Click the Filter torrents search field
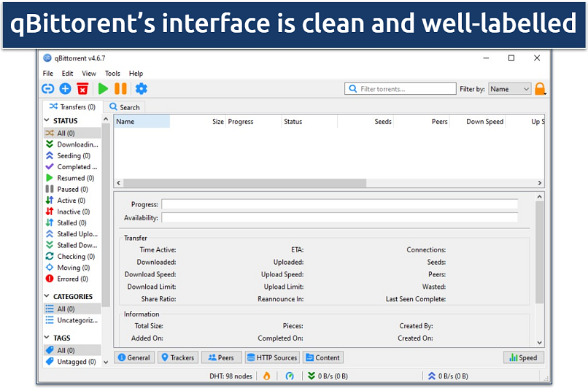The width and height of the screenshot is (588, 388). (401, 89)
